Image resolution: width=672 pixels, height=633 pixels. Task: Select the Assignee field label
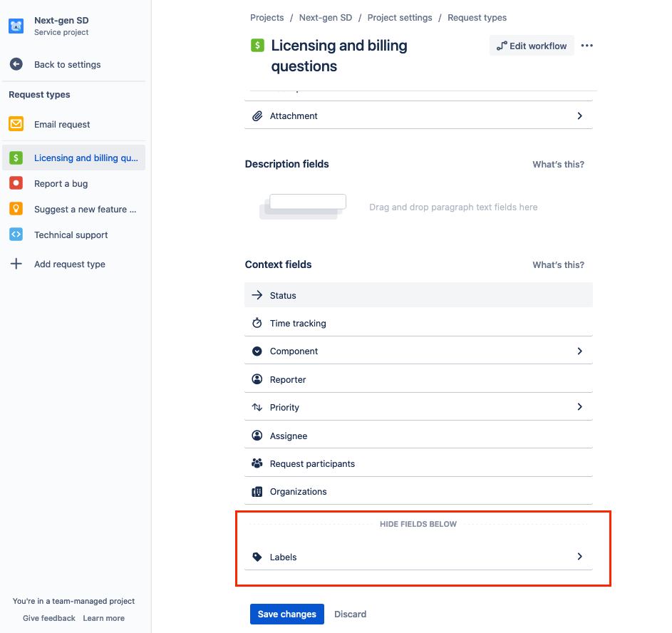pos(289,436)
